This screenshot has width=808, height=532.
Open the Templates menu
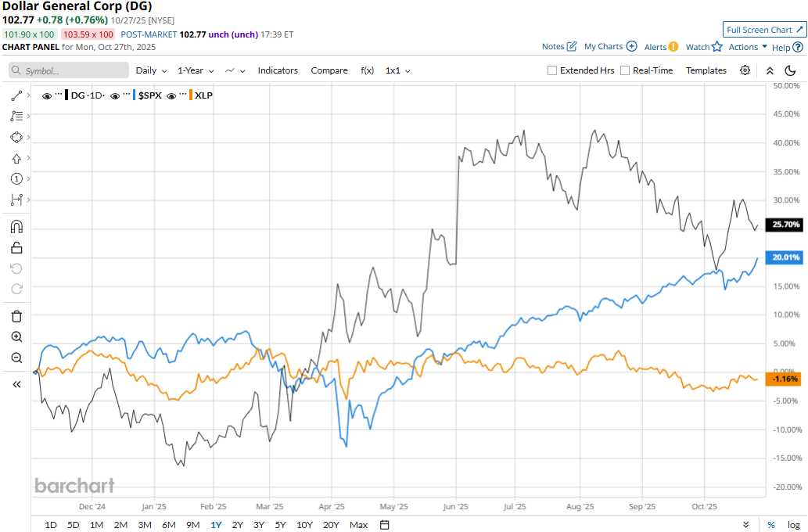coord(706,70)
